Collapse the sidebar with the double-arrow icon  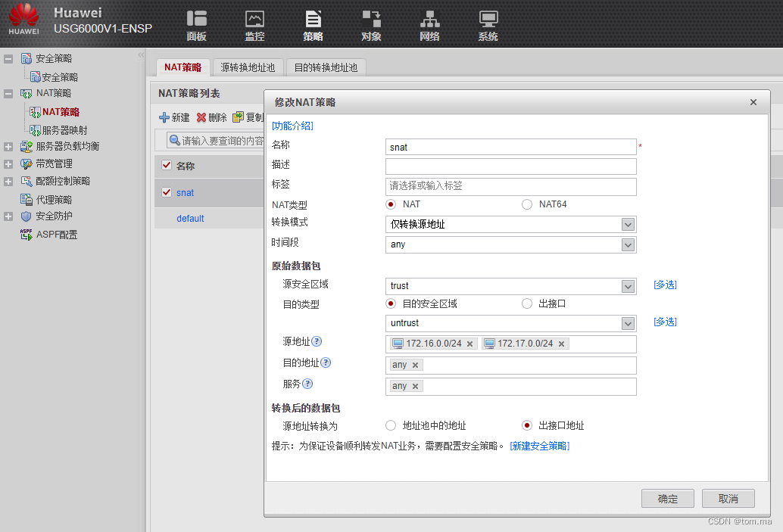pos(141,55)
